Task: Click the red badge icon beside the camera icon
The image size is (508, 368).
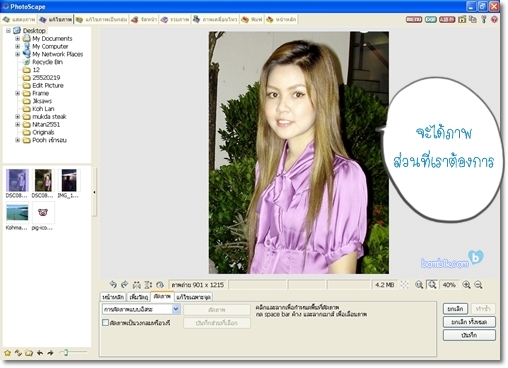Action: pyautogui.click(x=447, y=19)
